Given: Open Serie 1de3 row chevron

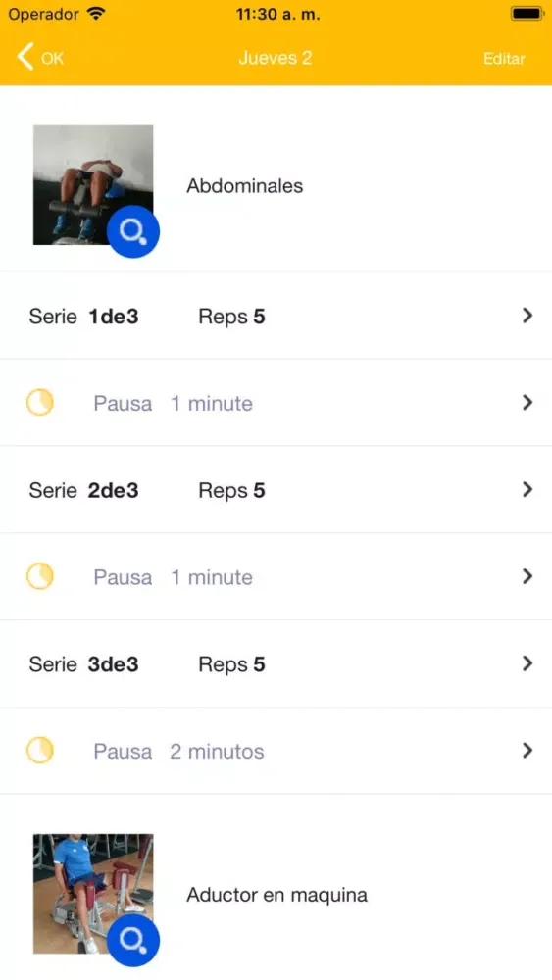Looking at the screenshot, I should click(x=527, y=316).
